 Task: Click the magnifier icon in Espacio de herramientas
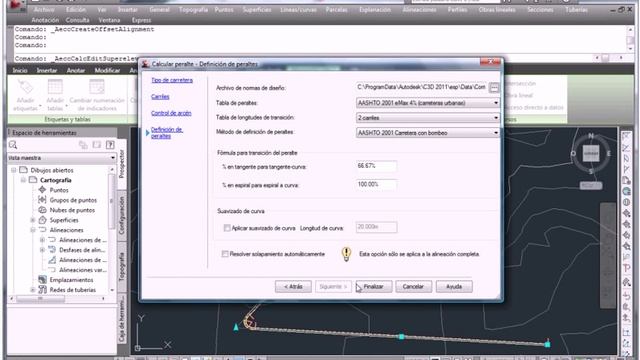pos(13,145)
